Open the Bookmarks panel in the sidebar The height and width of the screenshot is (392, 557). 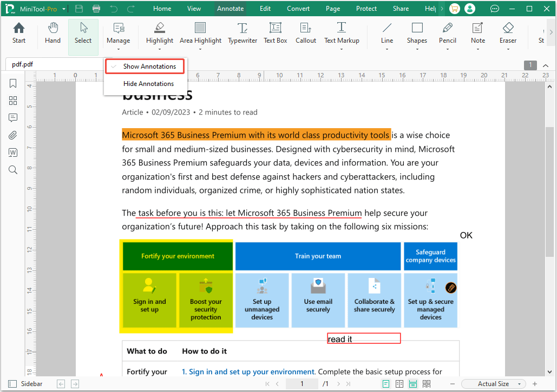(x=12, y=83)
